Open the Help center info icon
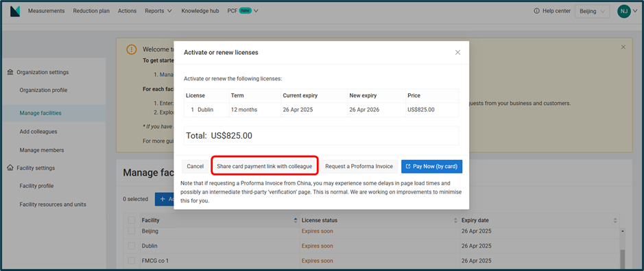The width and height of the screenshot is (644, 271). [x=536, y=11]
